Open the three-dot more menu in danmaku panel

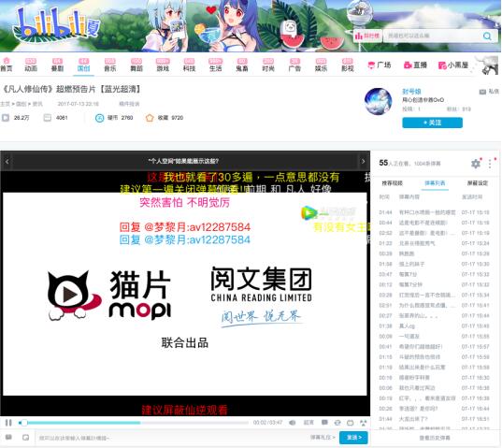click(490, 164)
